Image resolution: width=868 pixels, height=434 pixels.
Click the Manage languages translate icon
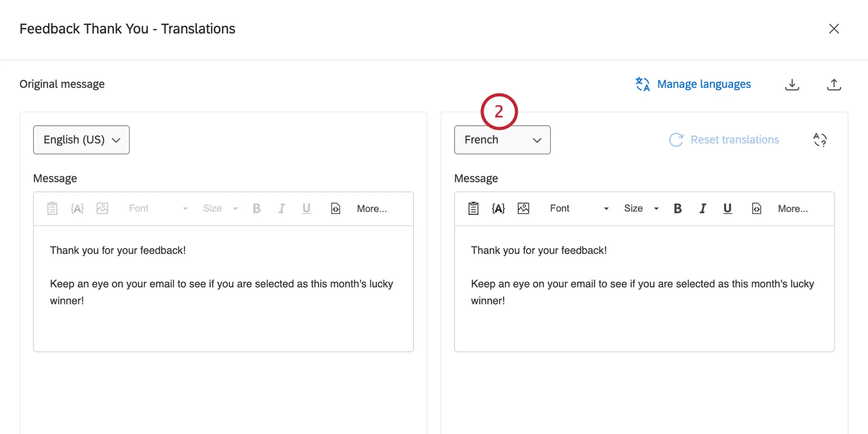(642, 84)
